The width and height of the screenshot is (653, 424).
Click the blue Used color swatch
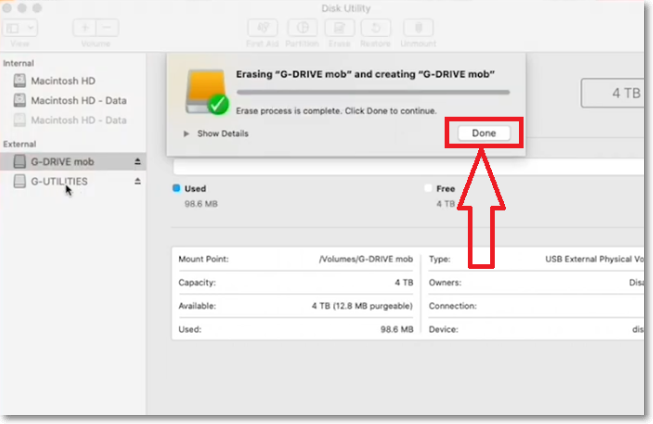tap(177, 188)
